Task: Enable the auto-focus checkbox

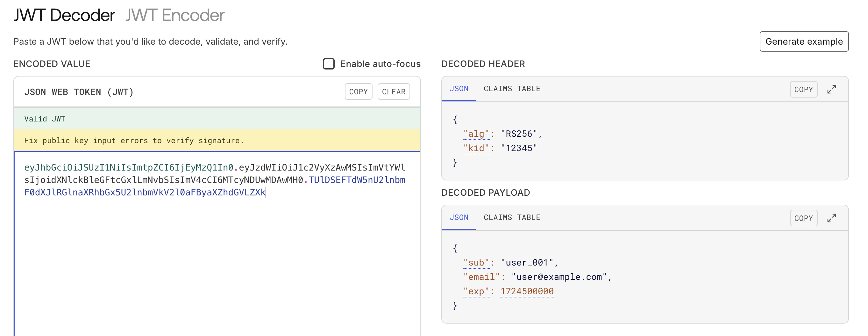Action: [329, 63]
